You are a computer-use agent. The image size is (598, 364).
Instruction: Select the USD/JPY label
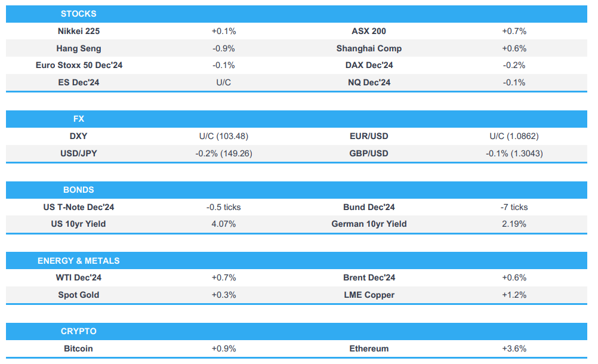pos(79,153)
